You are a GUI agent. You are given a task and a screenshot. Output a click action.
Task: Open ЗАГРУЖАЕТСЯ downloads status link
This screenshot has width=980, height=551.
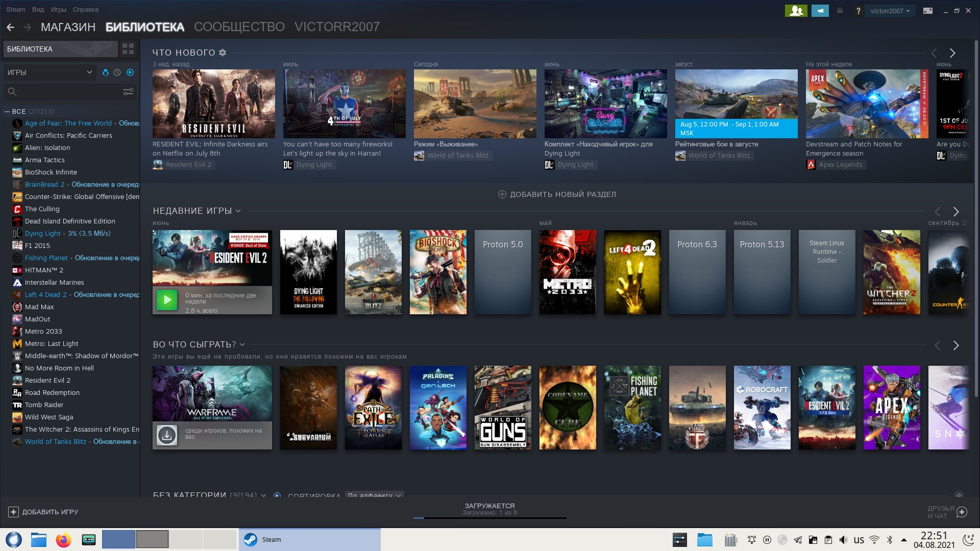489,506
